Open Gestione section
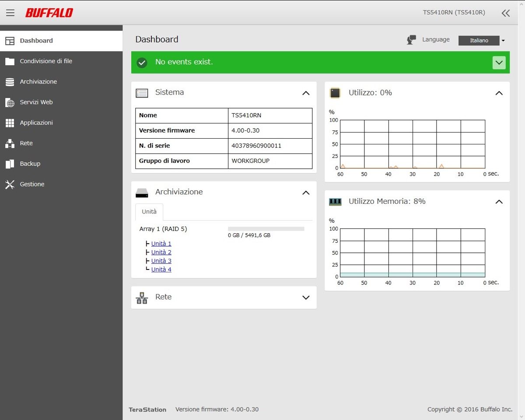525x420 pixels. click(x=61, y=184)
